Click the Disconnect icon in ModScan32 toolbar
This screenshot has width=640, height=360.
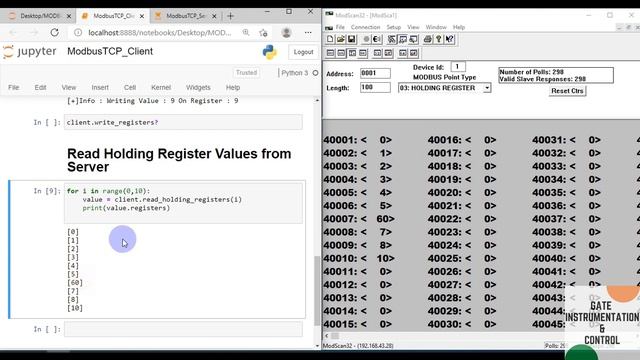(x=377, y=39)
